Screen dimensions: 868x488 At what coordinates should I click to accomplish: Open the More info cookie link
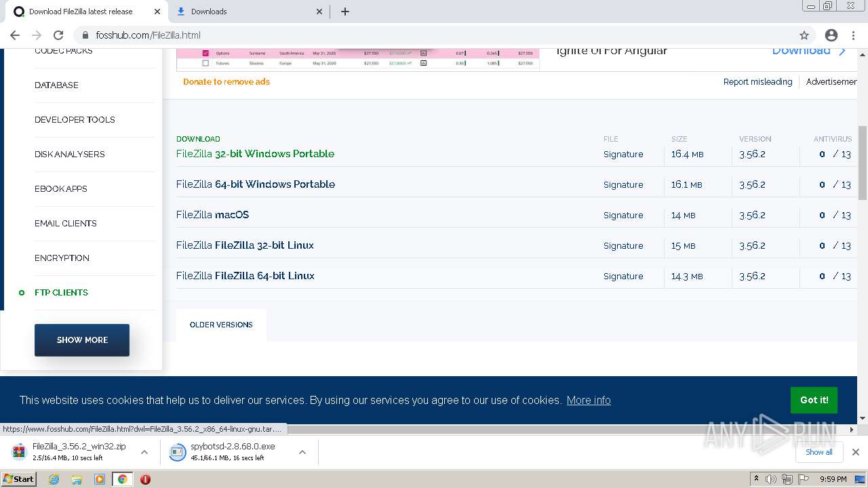(589, 401)
